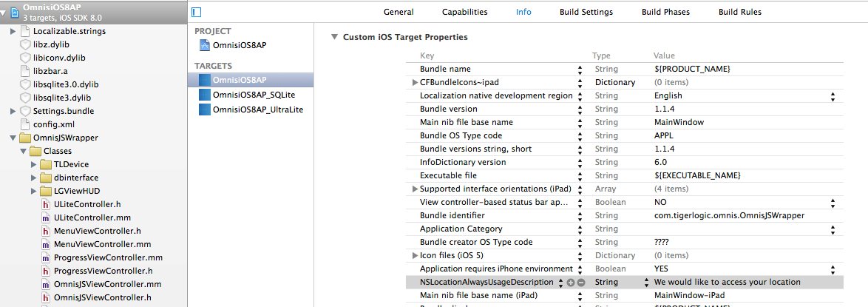Collapse Custom iOS Target Properties section
868x307 pixels.
pyautogui.click(x=333, y=37)
